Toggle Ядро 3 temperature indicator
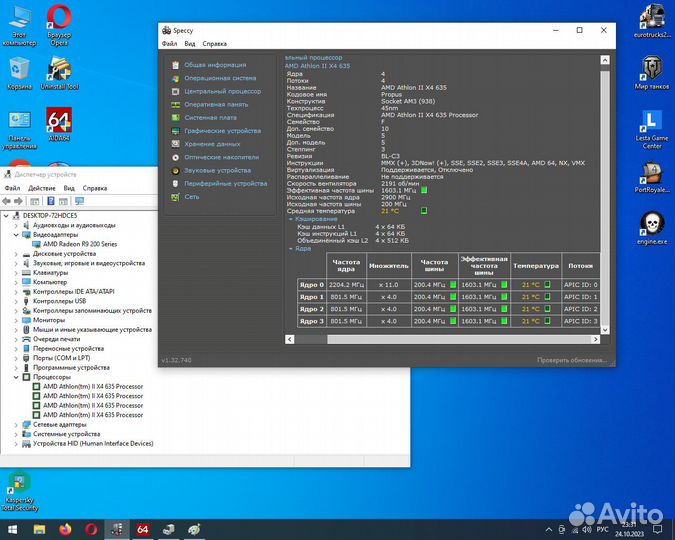This screenshot has height=540, width=675. coord(547,321)
